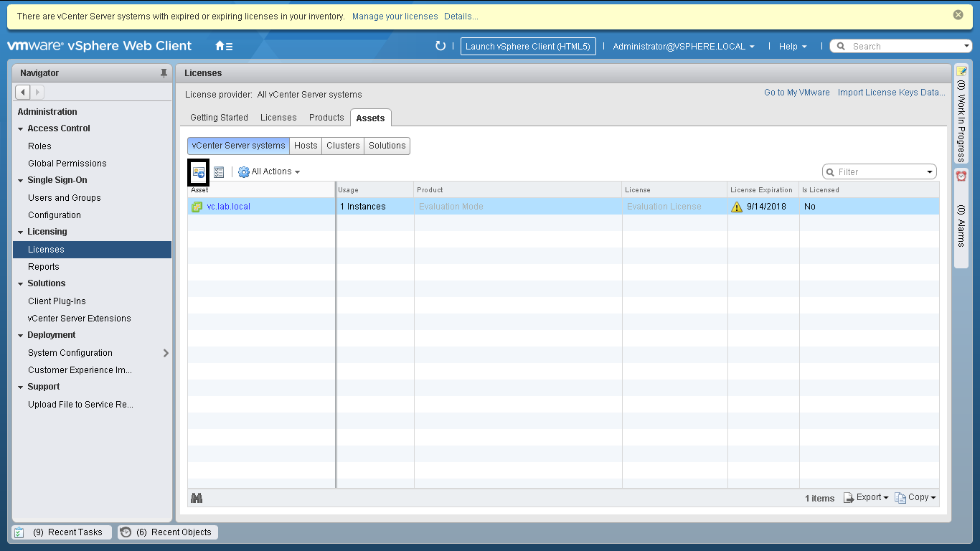Open the All Actions dropdown

pyautogui.click(x=269, y=172)
